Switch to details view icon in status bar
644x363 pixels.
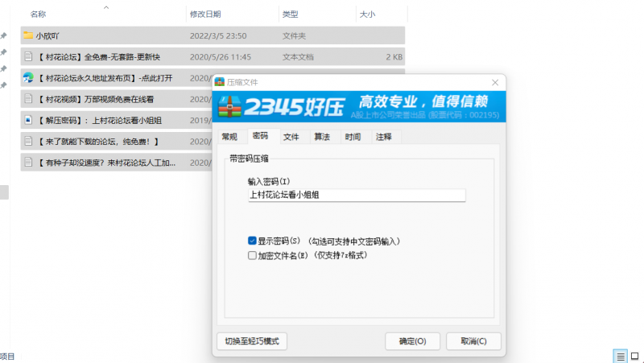click(x=621, y=356)
